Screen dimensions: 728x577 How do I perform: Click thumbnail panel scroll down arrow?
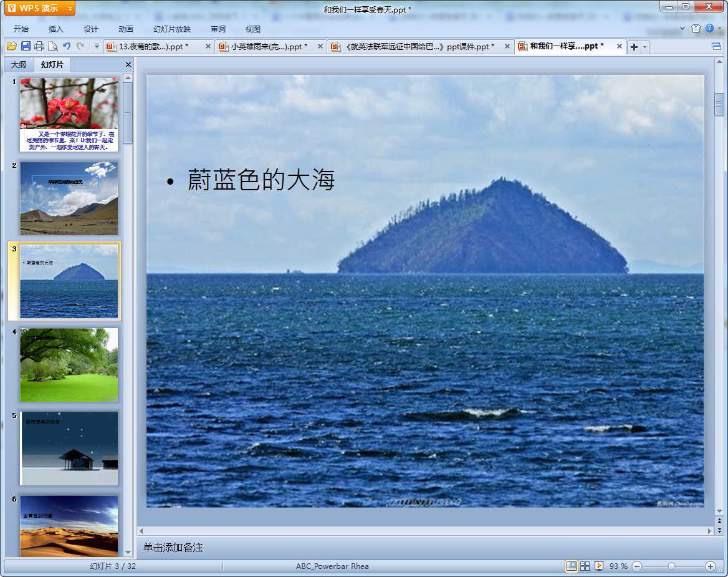(x=128, y=553)
